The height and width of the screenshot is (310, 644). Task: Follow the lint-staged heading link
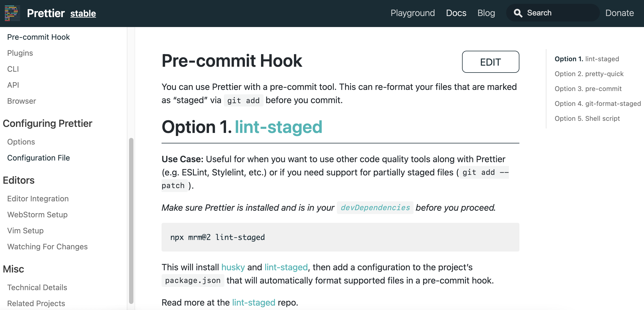click(x=278, y=127)
